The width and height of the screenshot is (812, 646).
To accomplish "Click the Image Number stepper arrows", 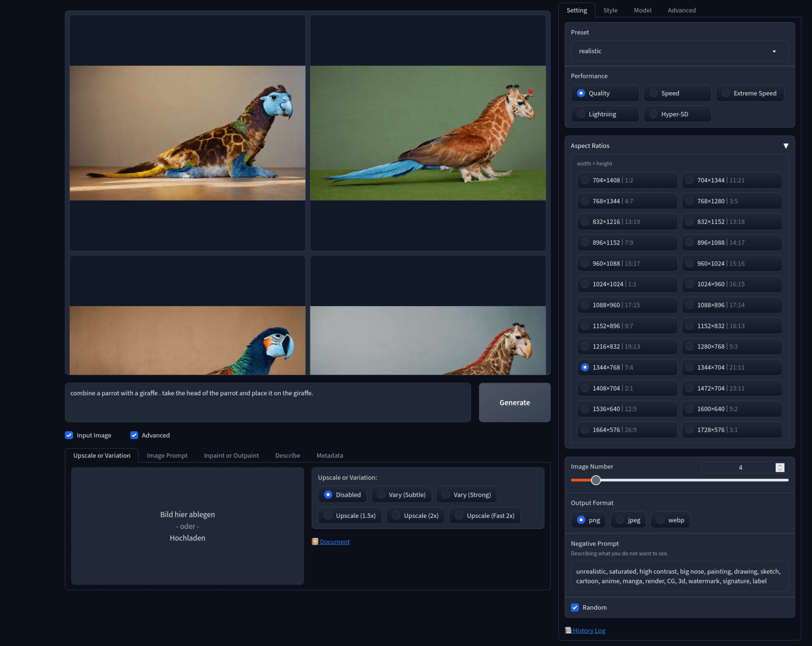I will pos(780,468).
